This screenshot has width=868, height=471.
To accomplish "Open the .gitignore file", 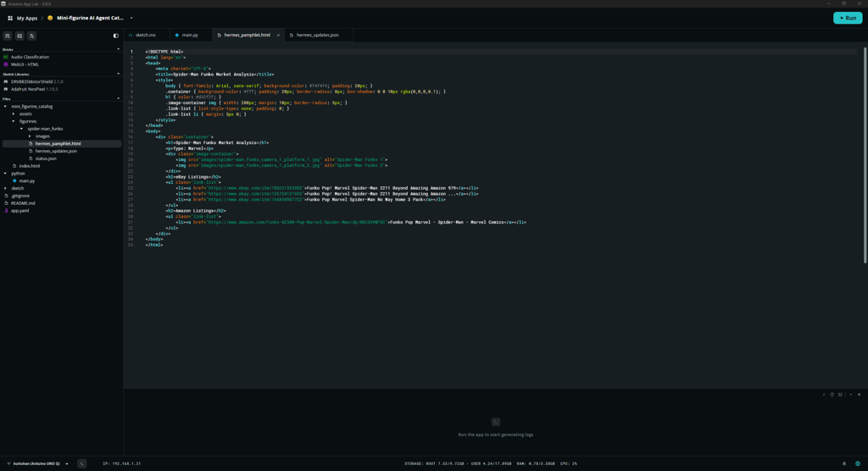I will 20,196.
